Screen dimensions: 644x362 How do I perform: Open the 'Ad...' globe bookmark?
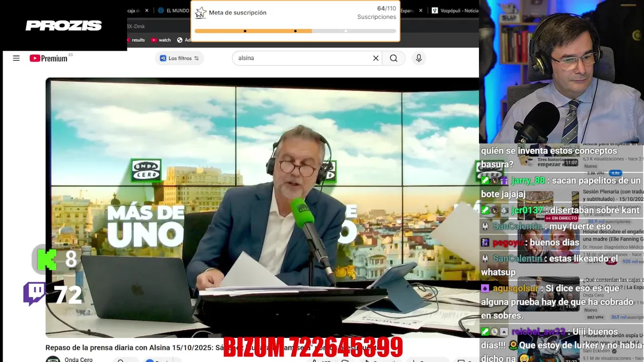[x=184, y=40]
